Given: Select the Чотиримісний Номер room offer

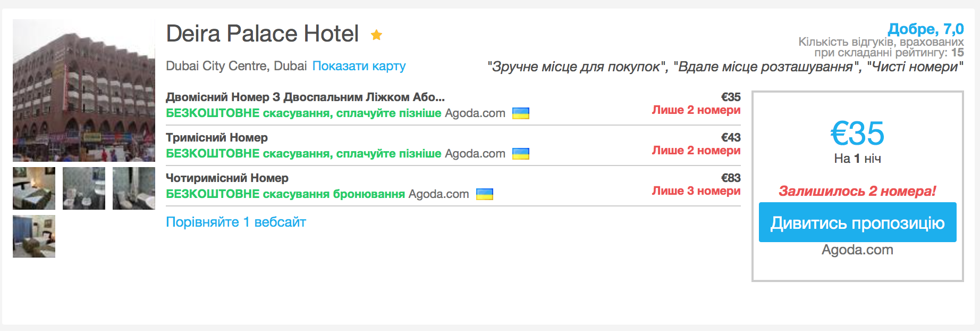Looking at the screenshot, I should (x=227, y=178).
